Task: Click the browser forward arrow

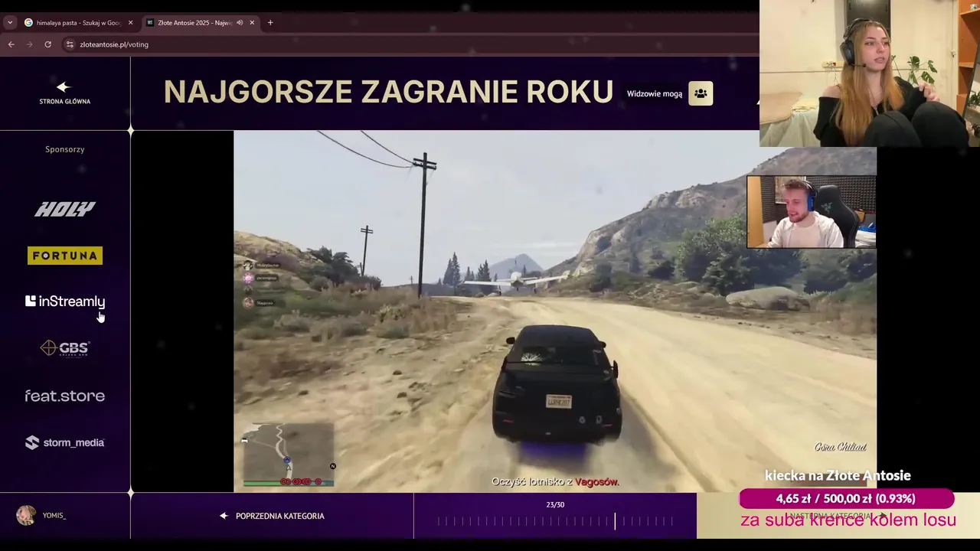Action: 30,44
